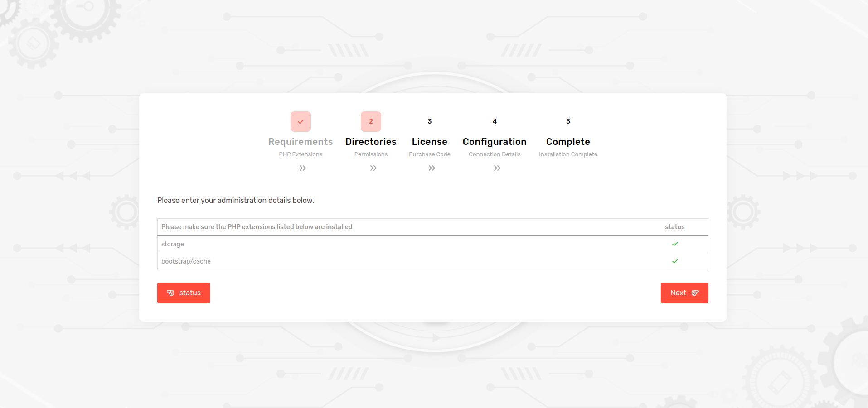Screen dimensions: 868x408
Task: Click the double chevron under License
Action: click(432, 168)
